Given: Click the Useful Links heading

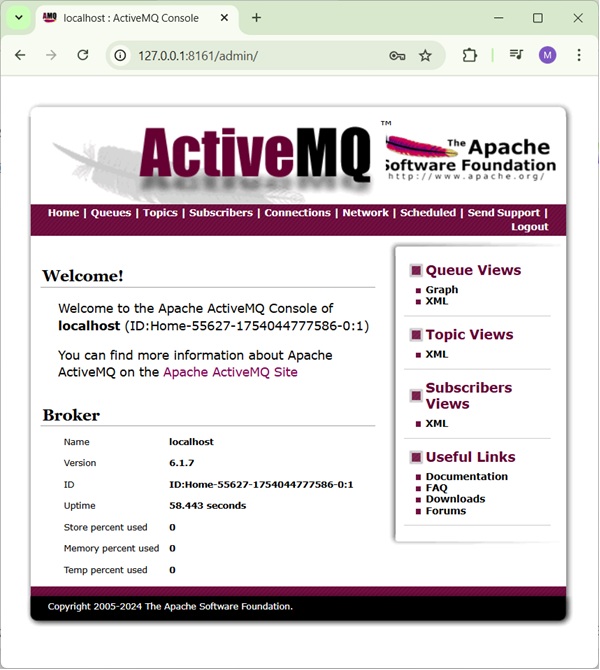Looking at the screenshot, I should pyautogui.click(x=471, y=457).
